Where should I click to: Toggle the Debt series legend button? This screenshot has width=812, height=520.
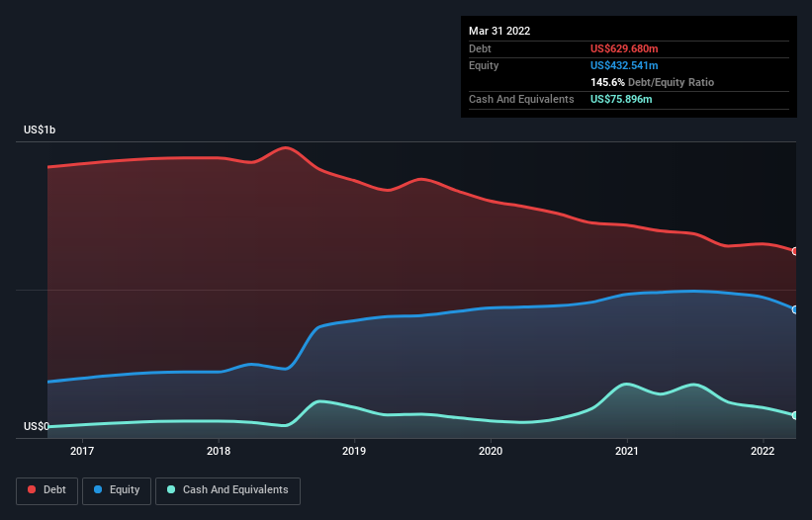tap(47, 490)
